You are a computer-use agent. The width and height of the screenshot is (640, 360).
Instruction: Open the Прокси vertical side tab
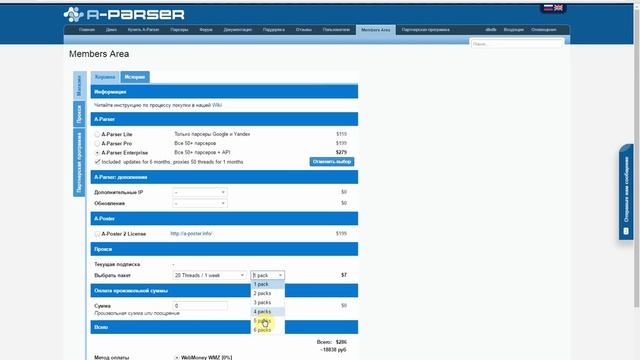coord(79,114)
